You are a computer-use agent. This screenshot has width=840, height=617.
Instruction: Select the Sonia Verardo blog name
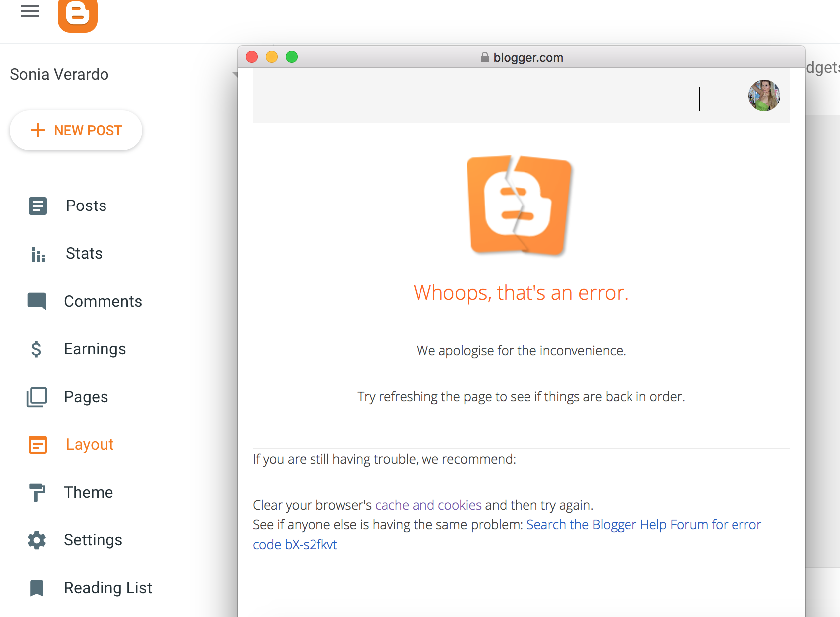click(59, 74)
